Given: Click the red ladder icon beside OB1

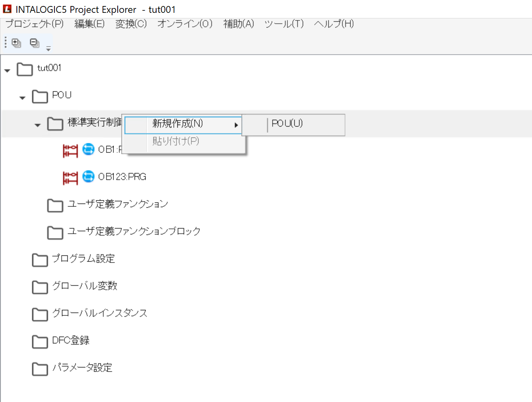Looking at the screenshot, I should pos(70,151).
